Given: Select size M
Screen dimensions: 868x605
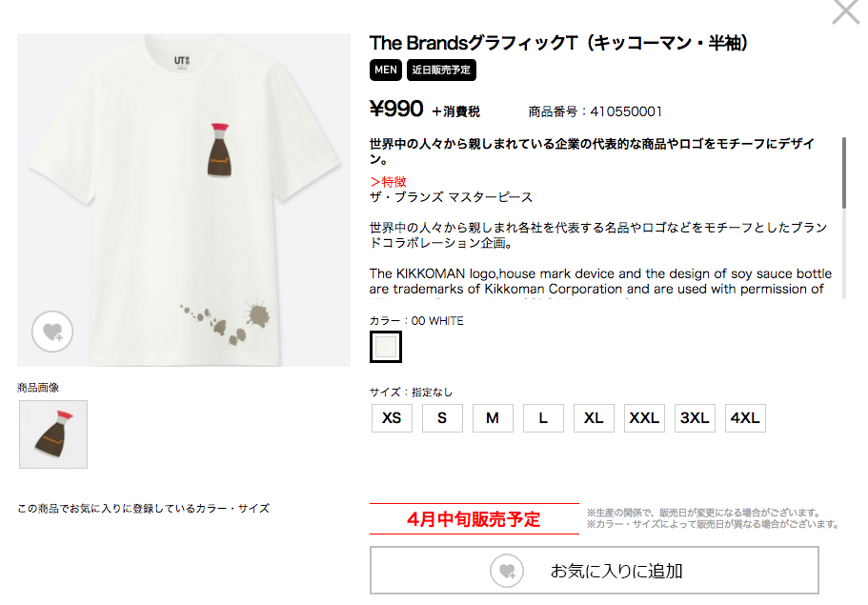Looking at the screenshot, I should 493,418.
